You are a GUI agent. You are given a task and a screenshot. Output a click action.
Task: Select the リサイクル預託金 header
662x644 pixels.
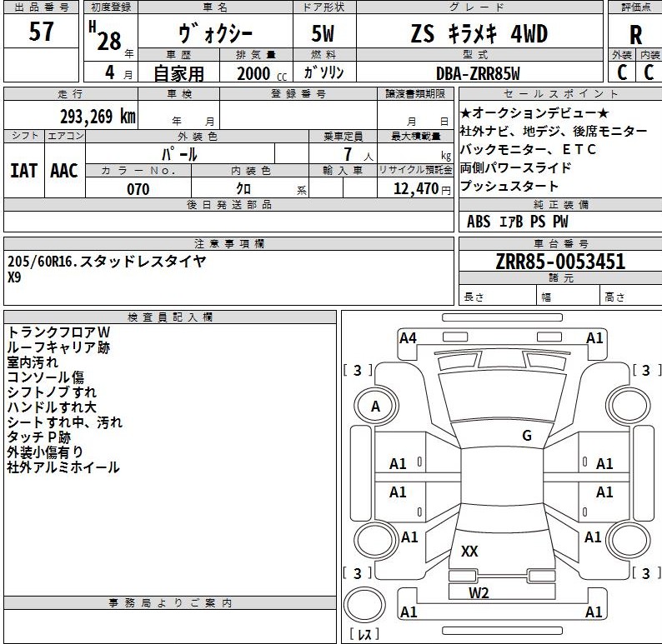(415, 171)
